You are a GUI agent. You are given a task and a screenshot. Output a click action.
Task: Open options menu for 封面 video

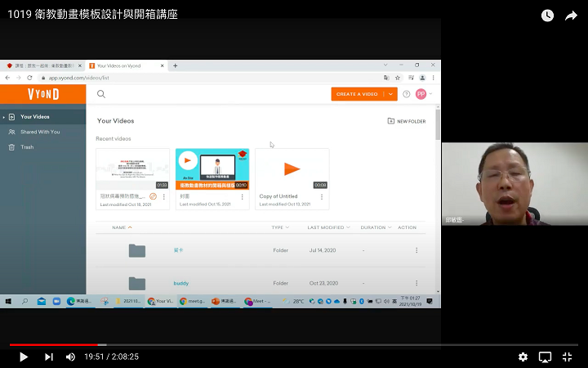243,197
